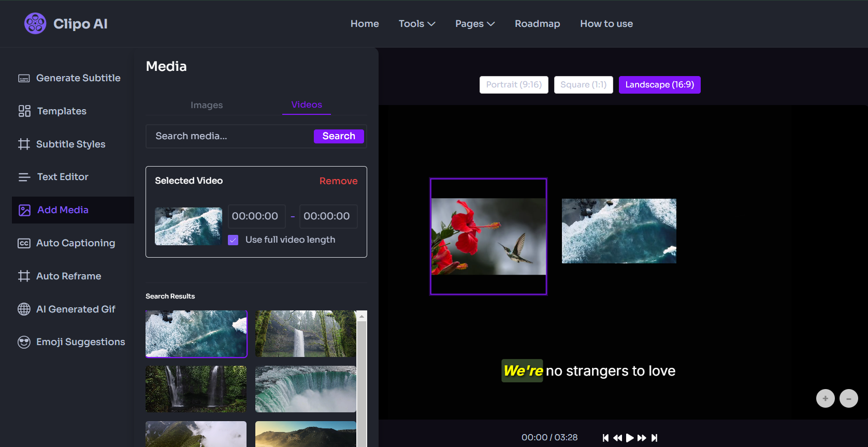Zoom in with the plus button
The image size is (868, 447).
click(x=826, y=398)
